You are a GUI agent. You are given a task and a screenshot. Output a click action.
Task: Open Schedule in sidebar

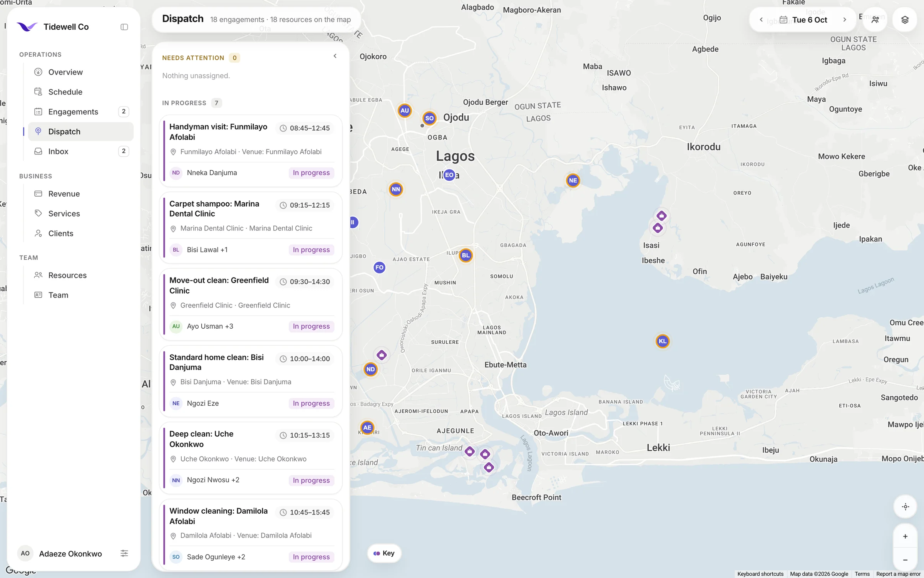[81, 92]
